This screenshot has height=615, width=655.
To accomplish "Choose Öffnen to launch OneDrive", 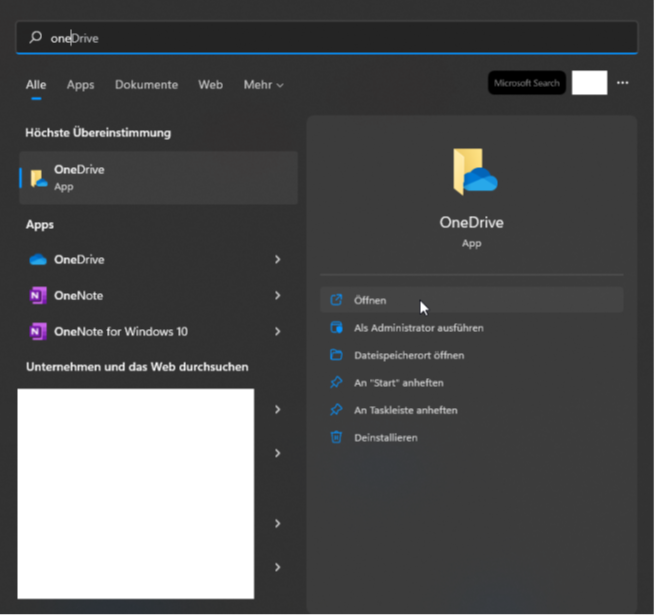I will (370, 300).
